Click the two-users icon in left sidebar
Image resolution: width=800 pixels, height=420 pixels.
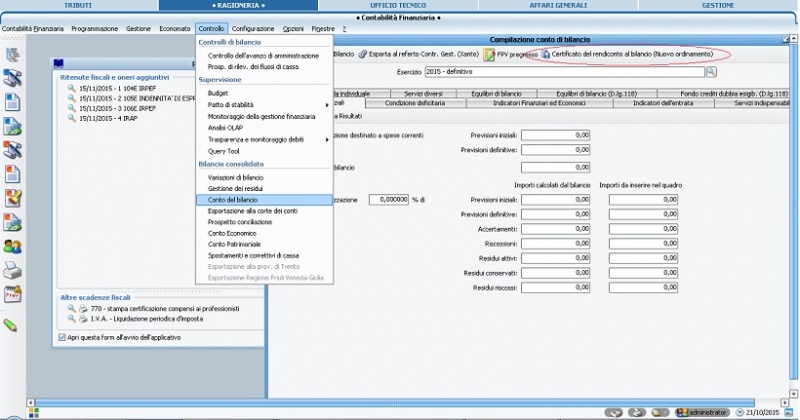coord(13,246)
